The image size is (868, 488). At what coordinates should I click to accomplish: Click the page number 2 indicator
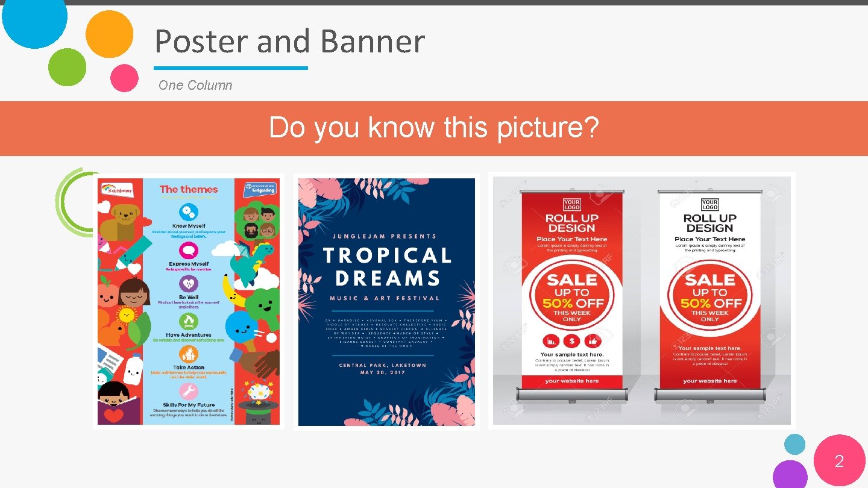pos(839,461)
